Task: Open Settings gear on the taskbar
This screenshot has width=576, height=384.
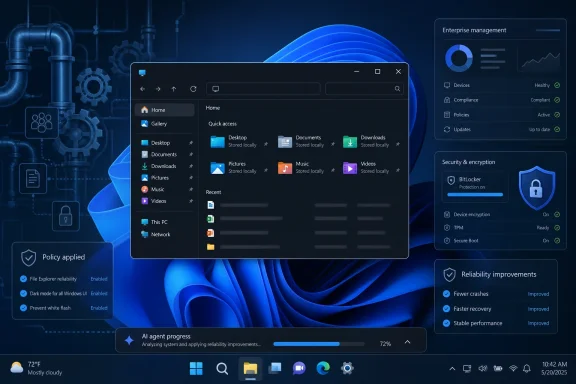Action: point(347,368)
